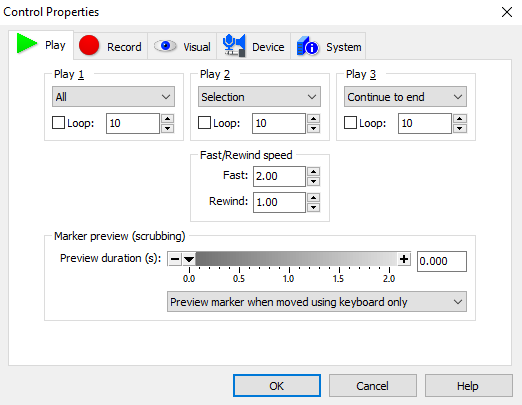
Task: Switch to the Record tab
Action: [x=111, y=46]
